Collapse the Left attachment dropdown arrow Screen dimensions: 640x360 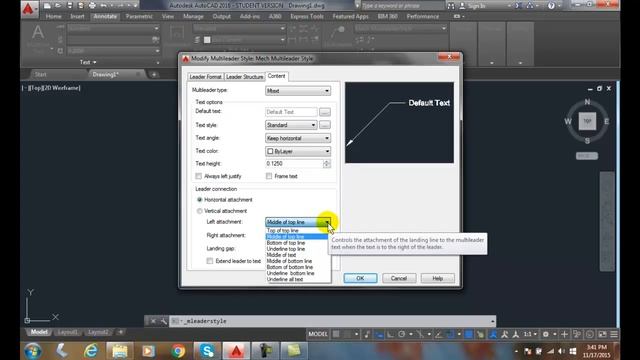[327, 222]
